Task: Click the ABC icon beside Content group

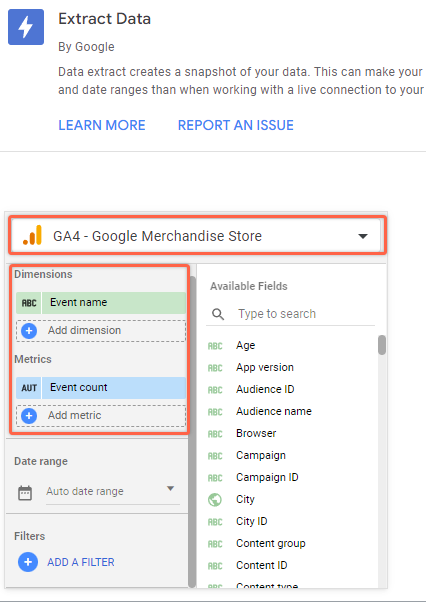Action: point(215,544)
